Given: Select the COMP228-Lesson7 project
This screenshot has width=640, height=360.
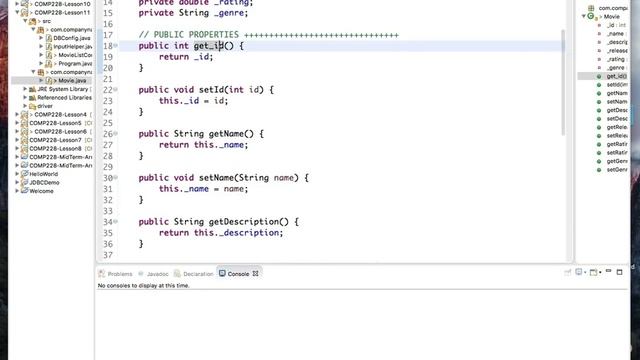Looking at the screenshot, I should [57, 140].
